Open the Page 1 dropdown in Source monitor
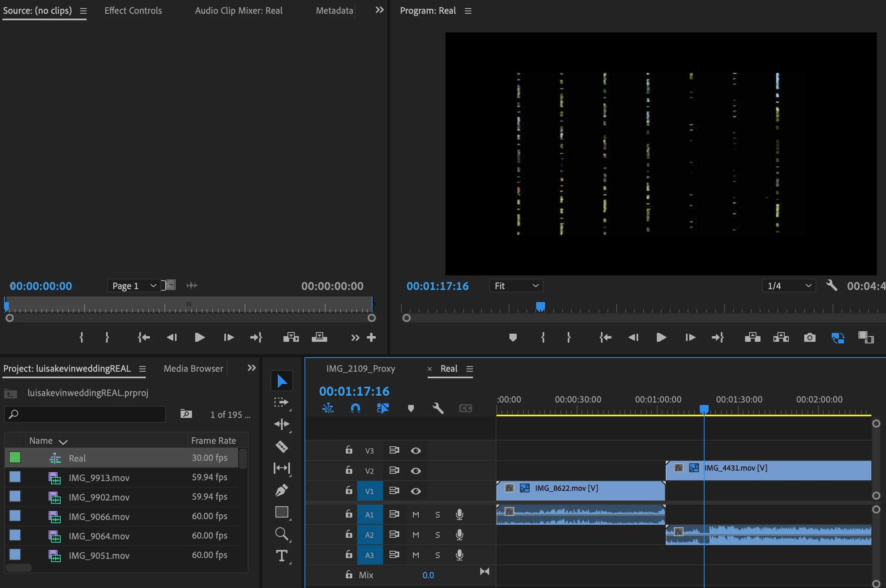The height and width of the screenshot is (588, 886). point(134,286)
